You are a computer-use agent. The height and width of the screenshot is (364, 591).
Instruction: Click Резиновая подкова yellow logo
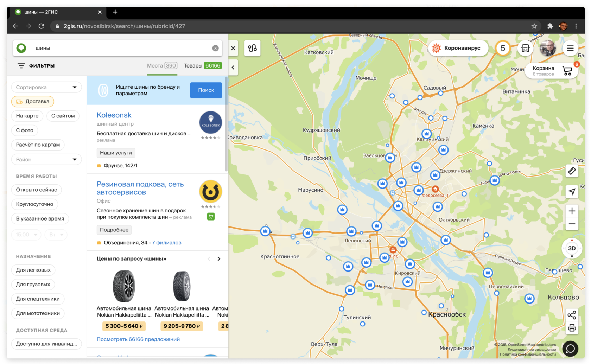click(210, 192)
